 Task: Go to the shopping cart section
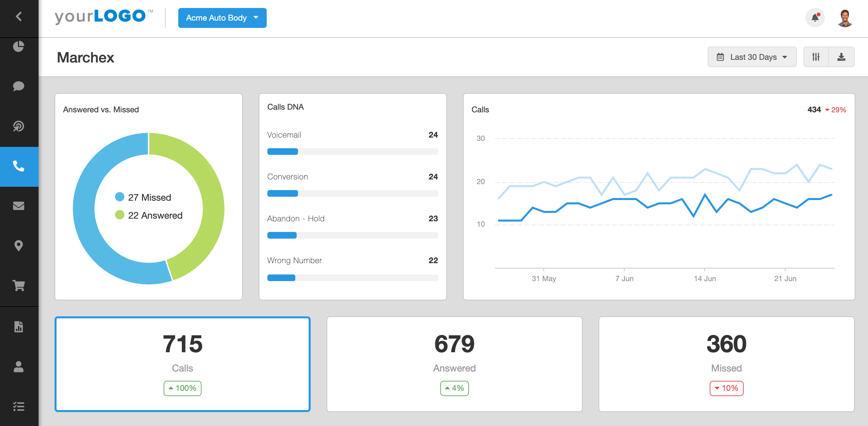coord(19,285)
